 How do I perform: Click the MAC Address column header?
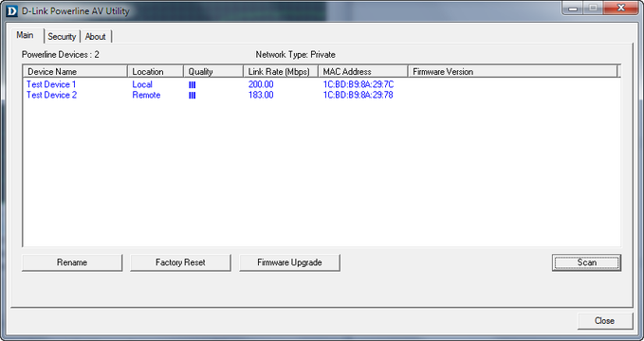click(x=362, y=71)
